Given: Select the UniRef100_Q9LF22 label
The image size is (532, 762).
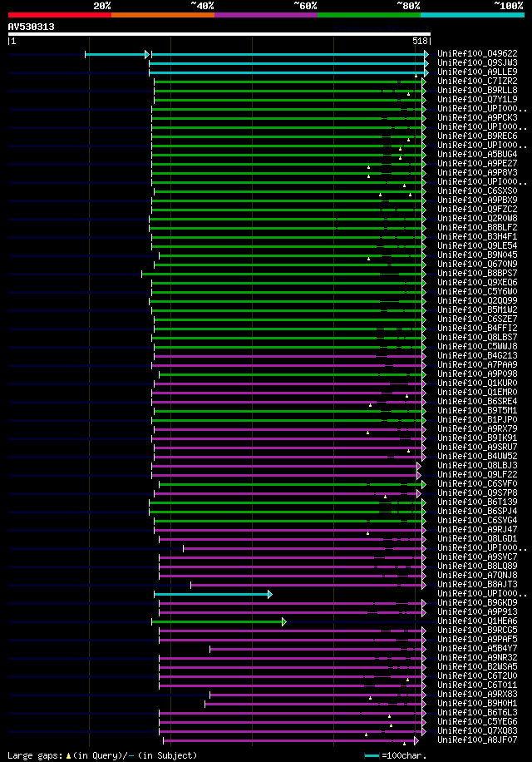Looking at the screenshot, I should pos(477,475).
